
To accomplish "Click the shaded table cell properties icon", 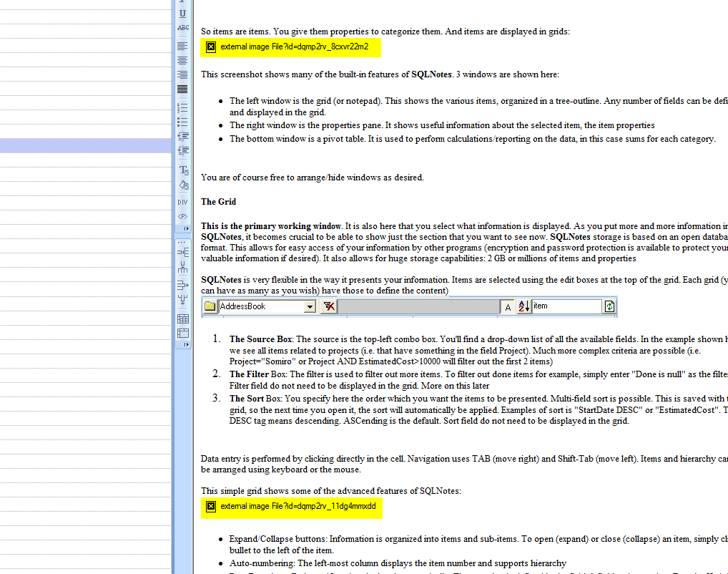I will pyautogui.click(x=183, y=334).
